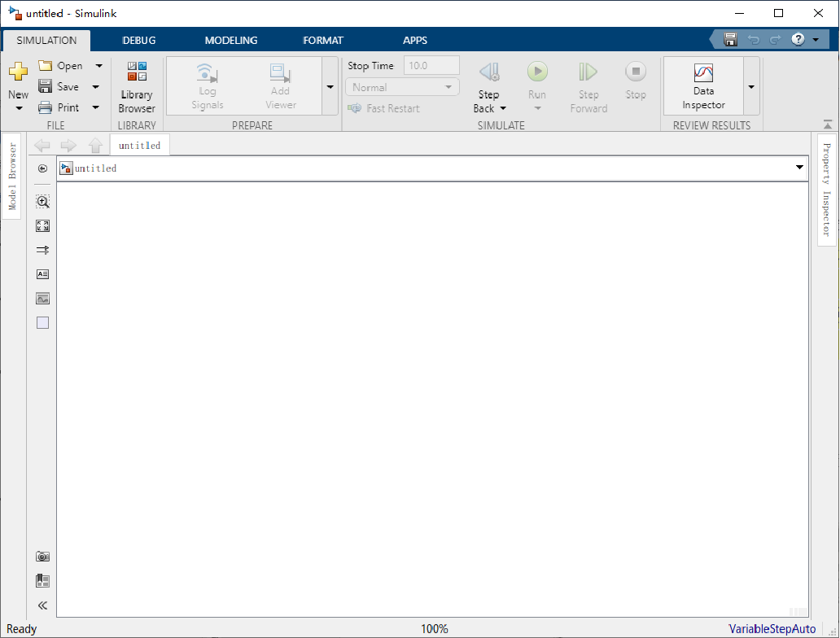Toggle Fast Restart

[x=383, y=108]
